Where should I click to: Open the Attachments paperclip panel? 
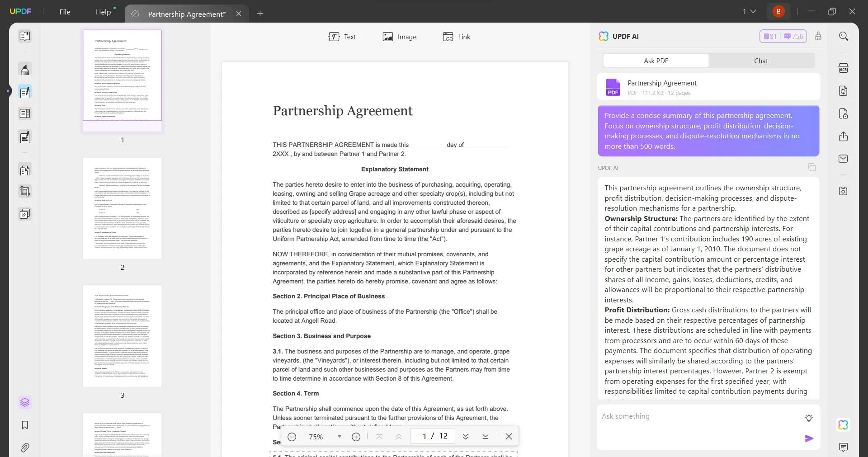tap(25, 448)
